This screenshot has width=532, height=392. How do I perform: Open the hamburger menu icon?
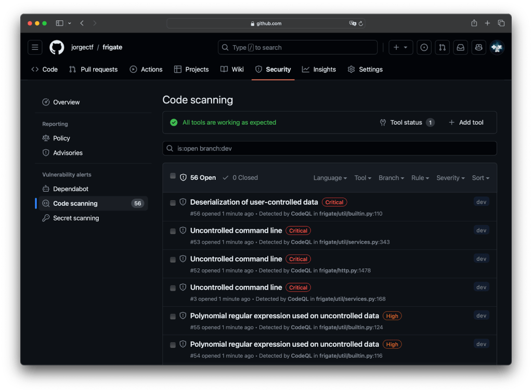coord(34,47)
